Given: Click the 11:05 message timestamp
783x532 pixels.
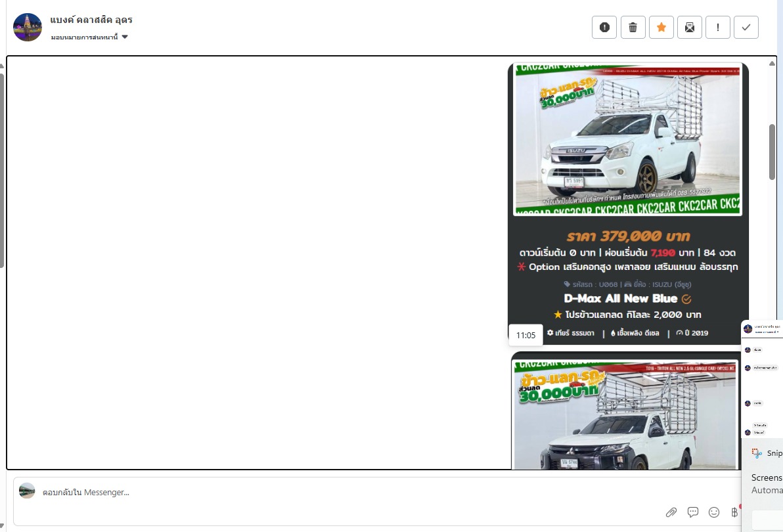Looking at the screenshot, I should click(526, 335).
